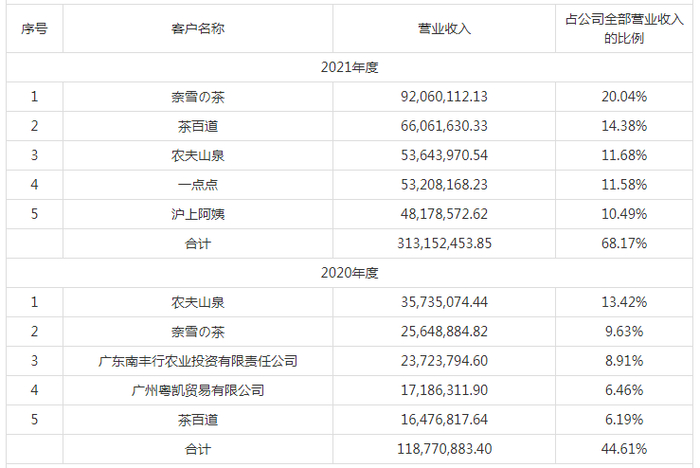Image resolution: width=700 pixels, height=468 pixels.
Task: Select 广州粤凯贸易有限公司 cell
Action: [198, 391]
